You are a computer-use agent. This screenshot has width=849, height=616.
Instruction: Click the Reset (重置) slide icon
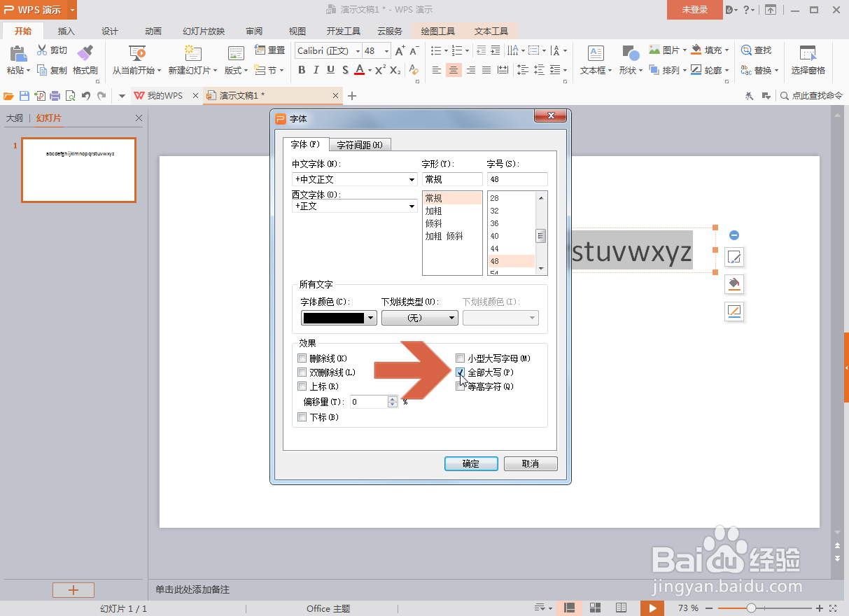tap(260, 50)
